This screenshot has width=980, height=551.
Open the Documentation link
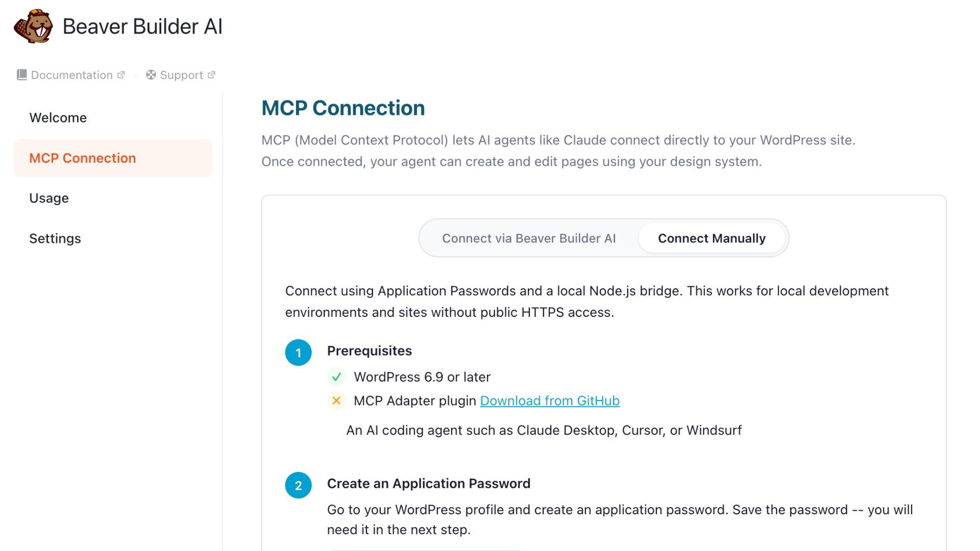(x=71, y=75)
